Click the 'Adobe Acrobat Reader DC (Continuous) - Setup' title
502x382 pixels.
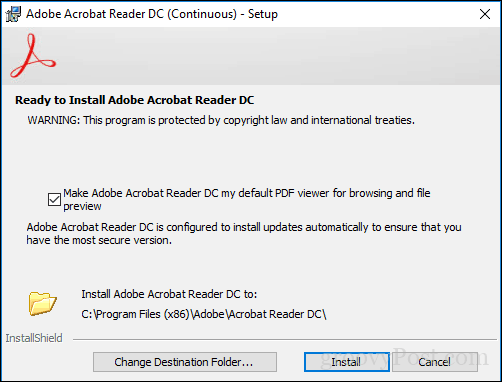tap(152, 14)
